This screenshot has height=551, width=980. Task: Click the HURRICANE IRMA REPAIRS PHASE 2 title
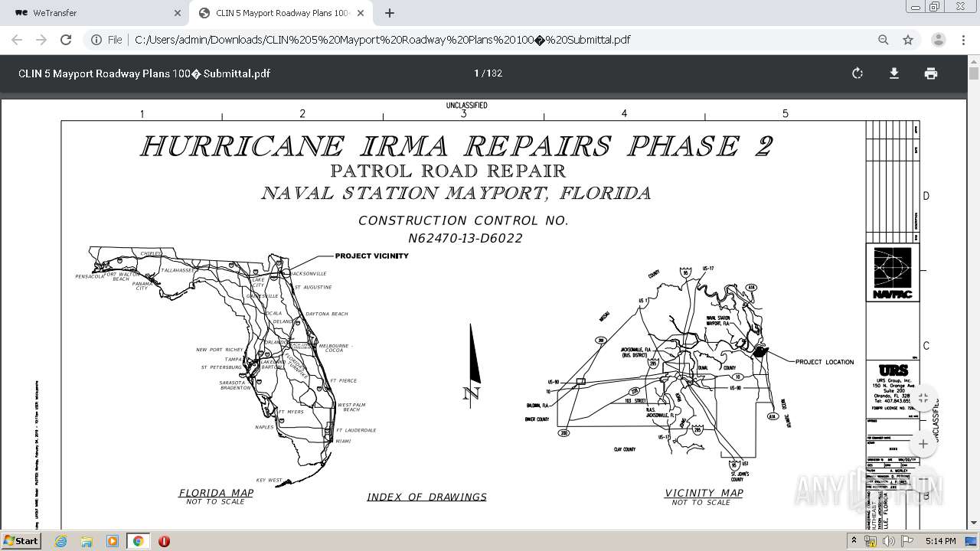[456, 145]
